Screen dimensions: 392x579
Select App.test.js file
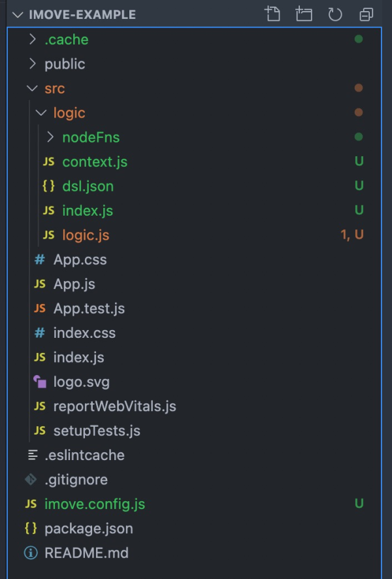89,308
